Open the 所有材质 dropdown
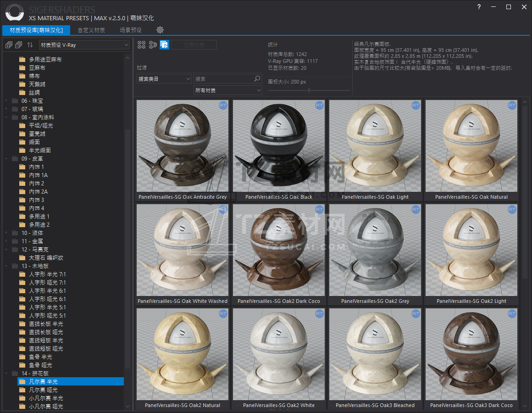The width and height of the screenshot is (532, 413). pos(228,90)
